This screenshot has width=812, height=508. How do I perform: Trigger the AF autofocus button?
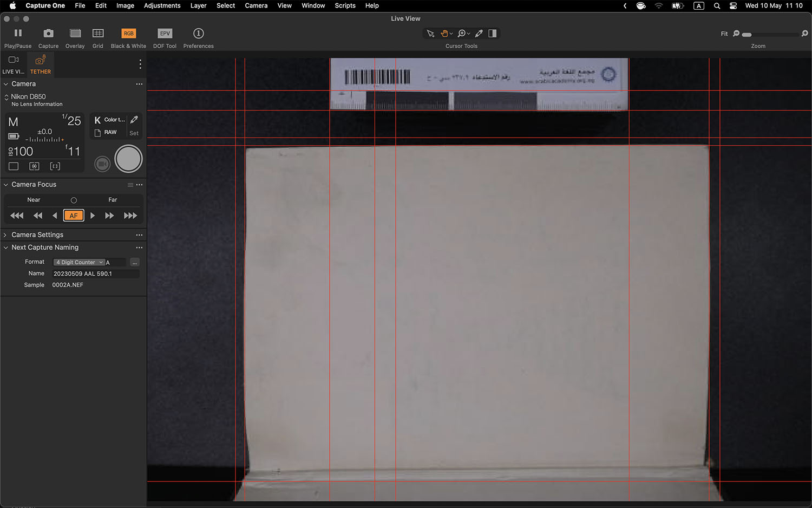(x=74, y=216)
